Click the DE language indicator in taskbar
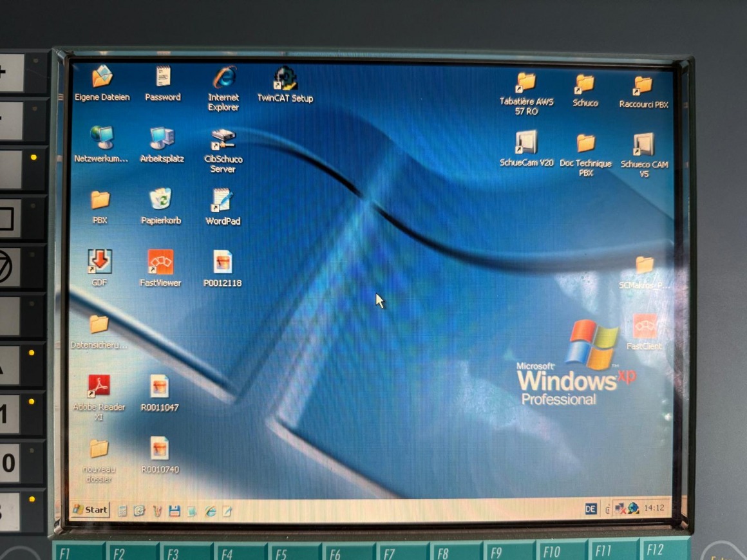The image size is (747, 560). tap(591, 509)
